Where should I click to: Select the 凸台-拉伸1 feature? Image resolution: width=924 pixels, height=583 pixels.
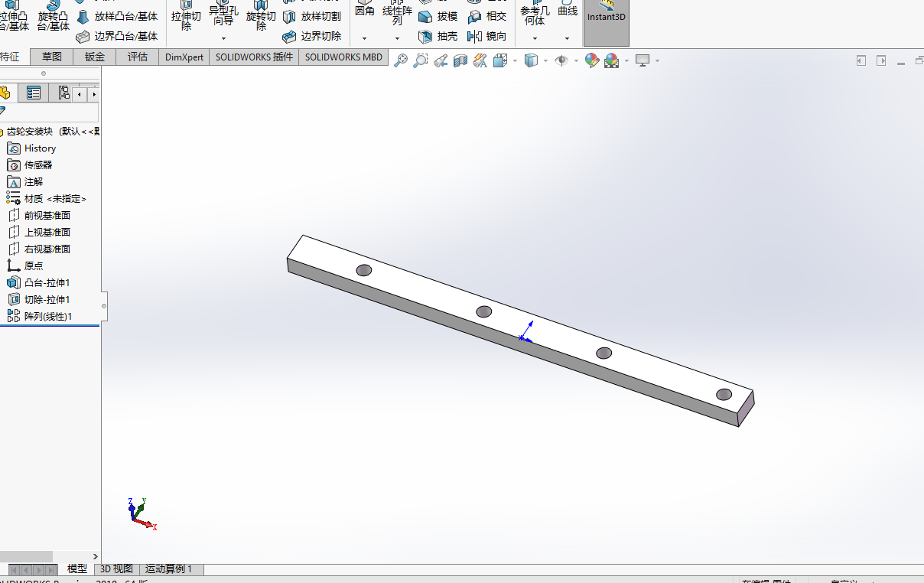(x=38, y=283)
